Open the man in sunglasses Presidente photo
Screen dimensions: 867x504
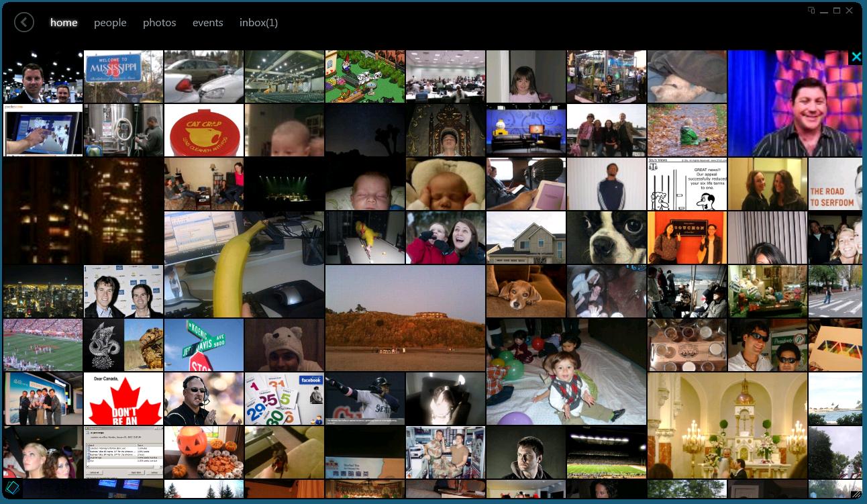point(768,345)
